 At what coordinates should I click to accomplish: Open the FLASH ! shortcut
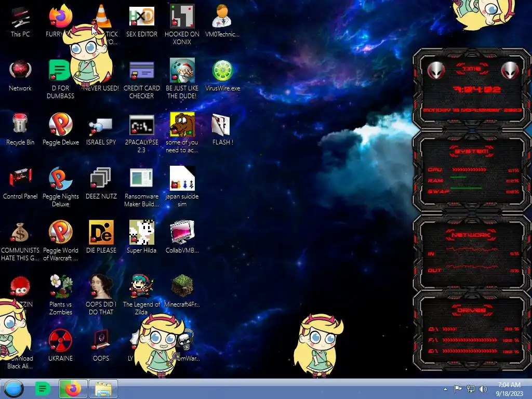[222, 129]
